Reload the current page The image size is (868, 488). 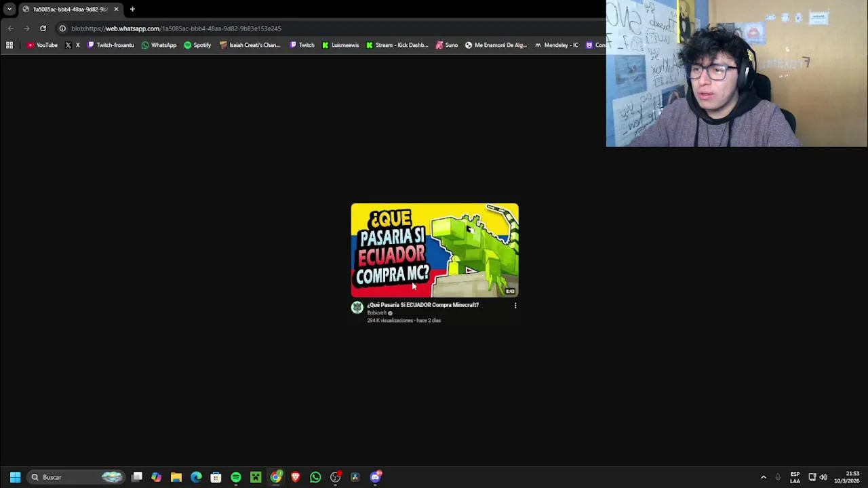click(43, 28)
